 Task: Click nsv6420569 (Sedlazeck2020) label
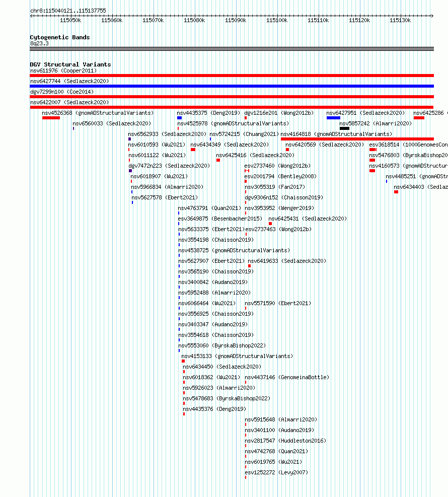[325, 145]
